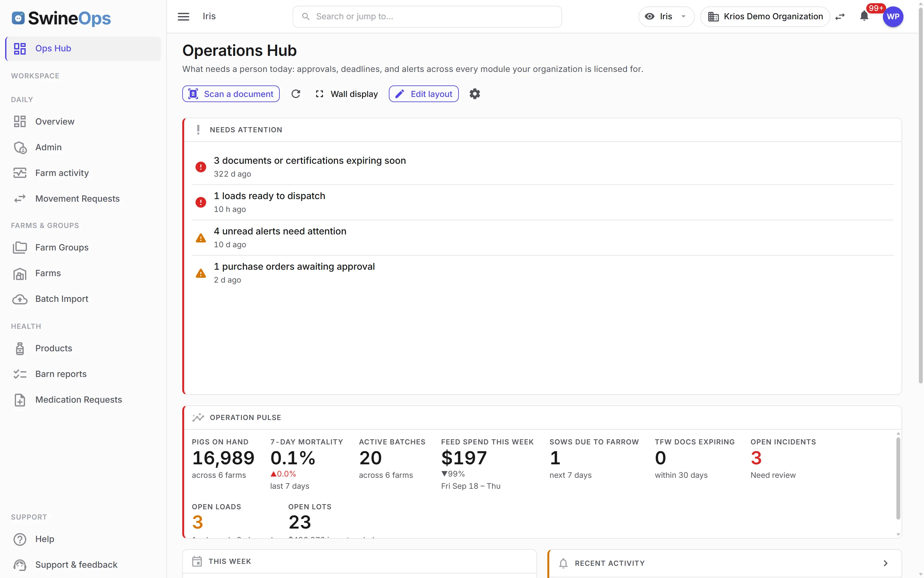This screenshot has height=578, width=924.
Task: Click the refresh icon beside Scan a document
Action: coord(295,94)
